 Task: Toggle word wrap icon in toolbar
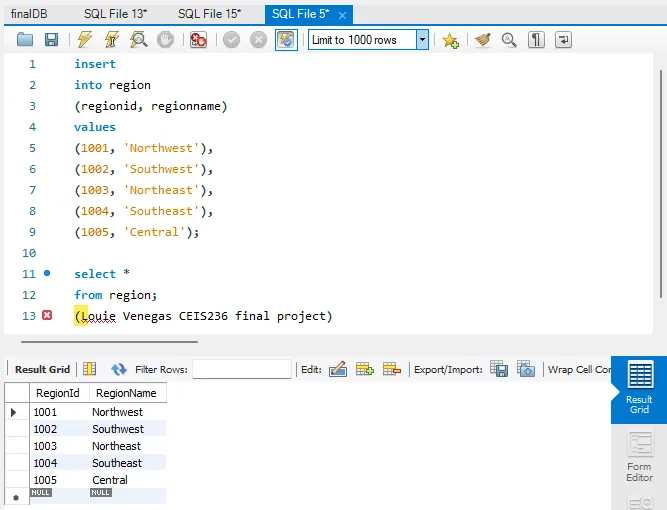pos(563,40)
